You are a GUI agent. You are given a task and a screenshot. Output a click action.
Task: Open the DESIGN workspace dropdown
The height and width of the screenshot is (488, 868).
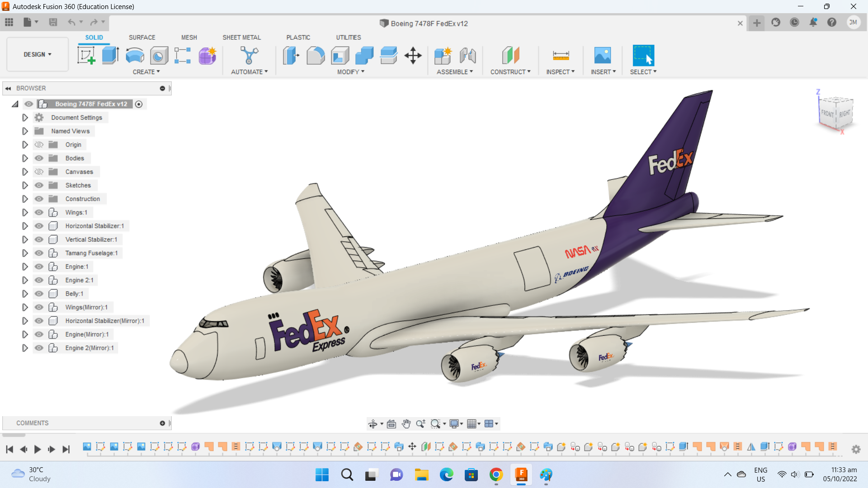click(x=38, y=54)
